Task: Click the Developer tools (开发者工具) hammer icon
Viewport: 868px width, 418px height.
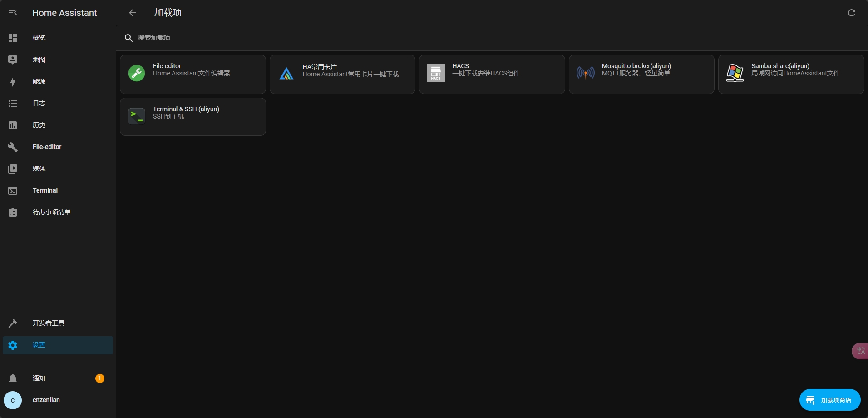Action: [13, 323]
